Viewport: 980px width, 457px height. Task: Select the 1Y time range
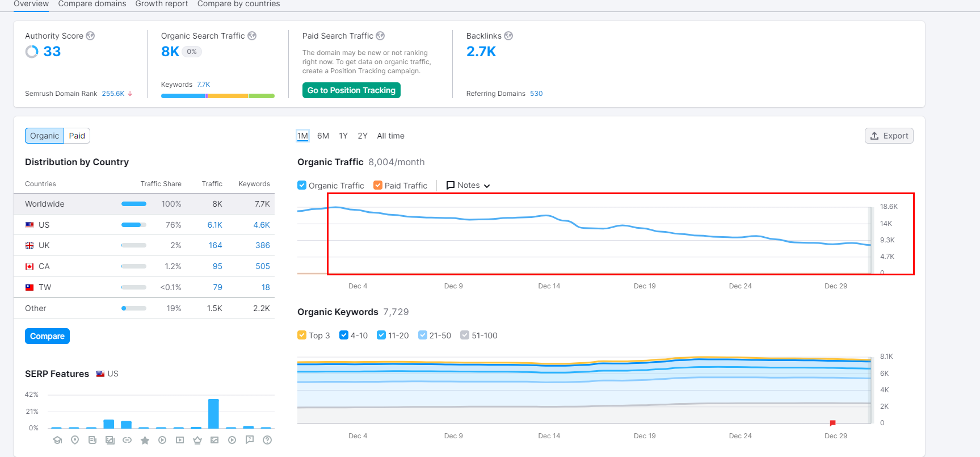[343, 136]
